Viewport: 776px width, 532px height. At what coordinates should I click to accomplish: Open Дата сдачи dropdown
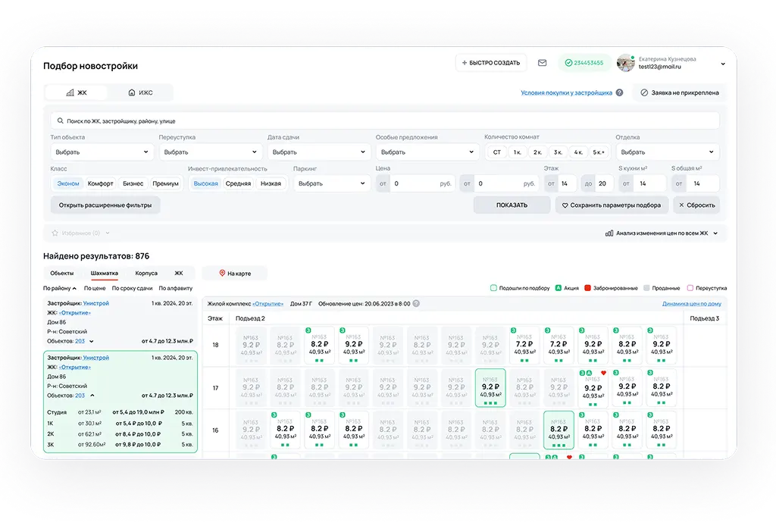(x=319, y=152)
